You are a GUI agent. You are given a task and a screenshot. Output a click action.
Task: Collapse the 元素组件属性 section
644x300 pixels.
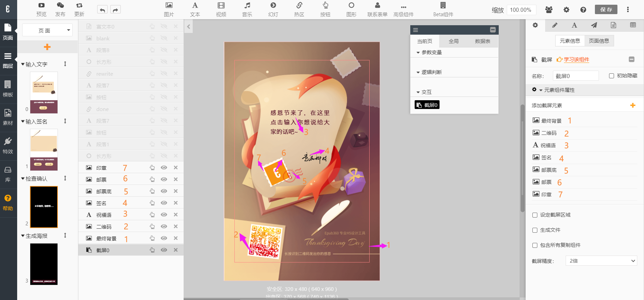tap(541, 90)
